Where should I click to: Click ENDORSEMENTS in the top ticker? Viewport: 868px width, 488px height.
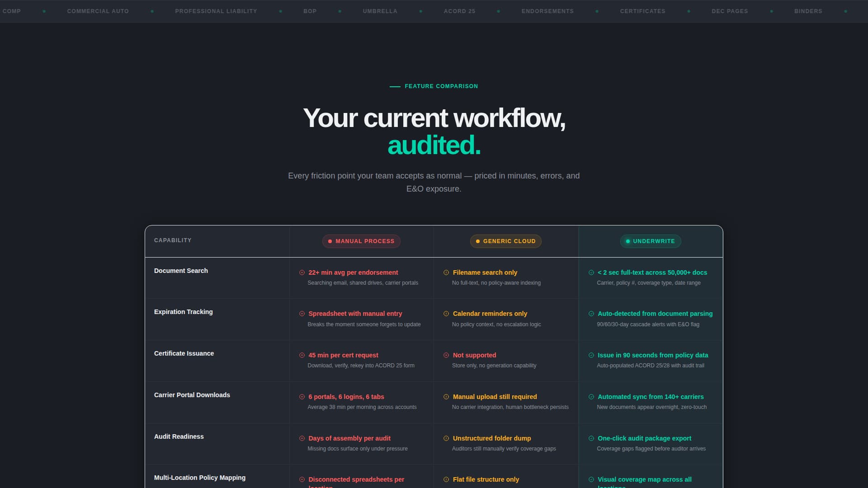coord(547,11)
